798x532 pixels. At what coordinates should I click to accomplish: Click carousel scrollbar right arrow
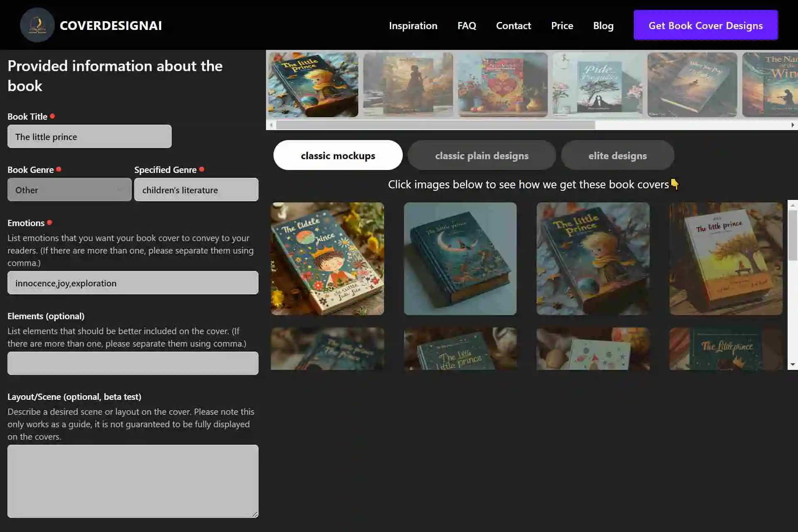tap(793, 125)
